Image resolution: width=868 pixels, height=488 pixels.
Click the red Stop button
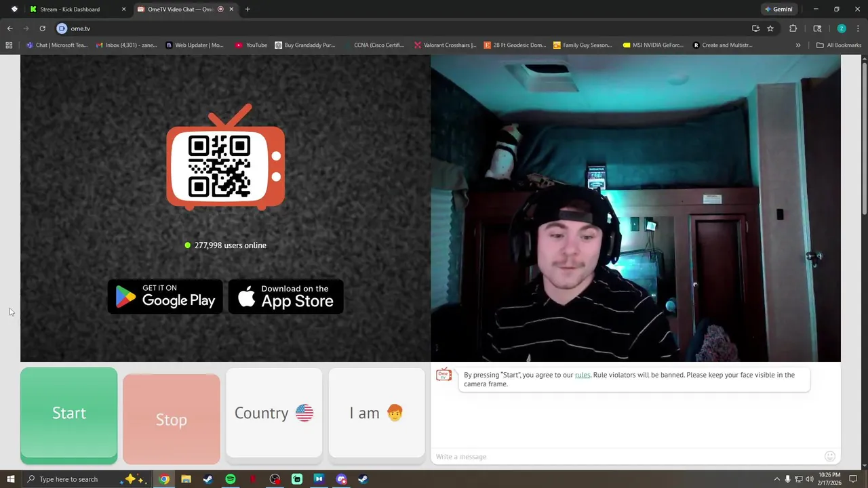click(x=172, y=419)
